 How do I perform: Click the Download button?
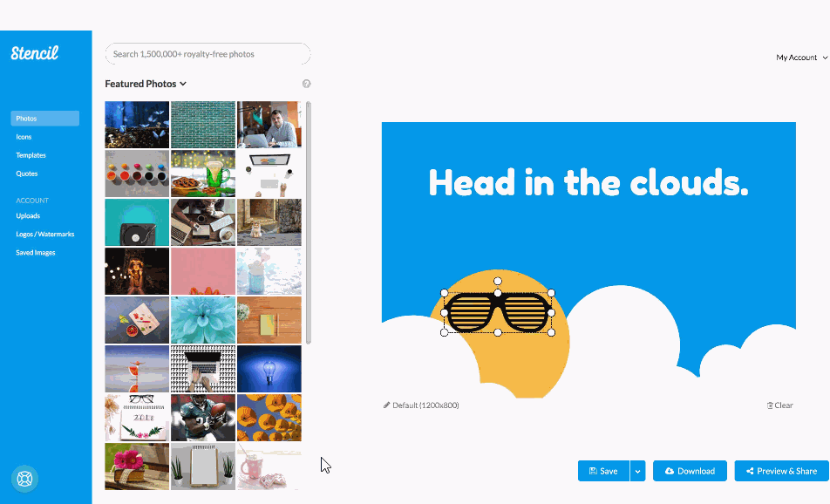690,471
